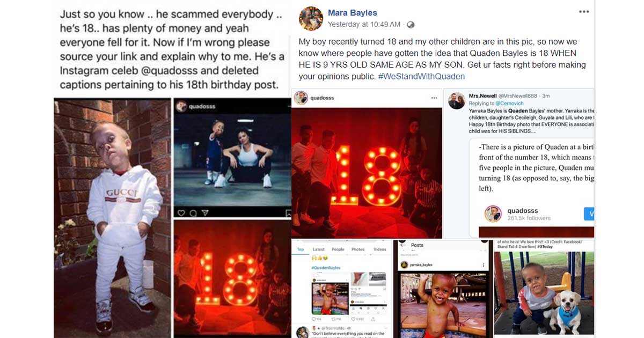Open the #WeStandWithQuaden hashtag
This screenshot has height=338, width=644.
pos(421,77)
